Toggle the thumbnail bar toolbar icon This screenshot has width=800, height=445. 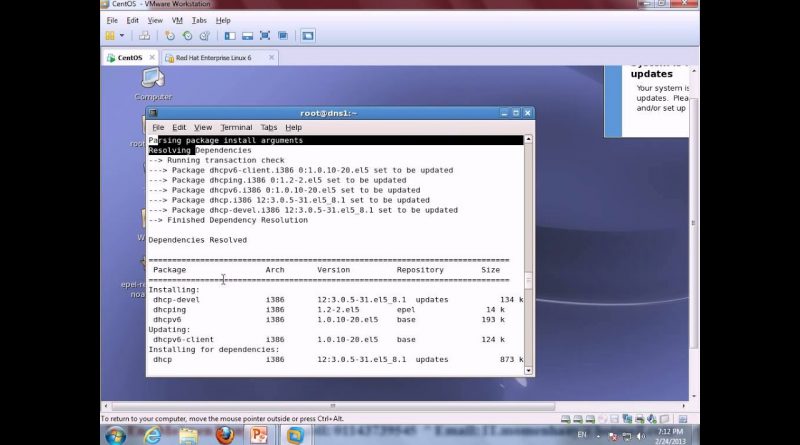[247, 36]
